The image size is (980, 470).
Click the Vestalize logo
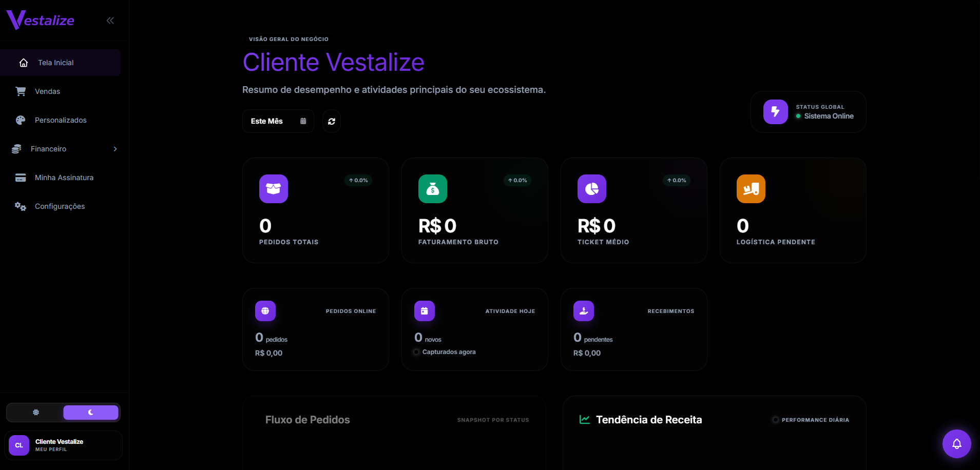coord(40,20)
